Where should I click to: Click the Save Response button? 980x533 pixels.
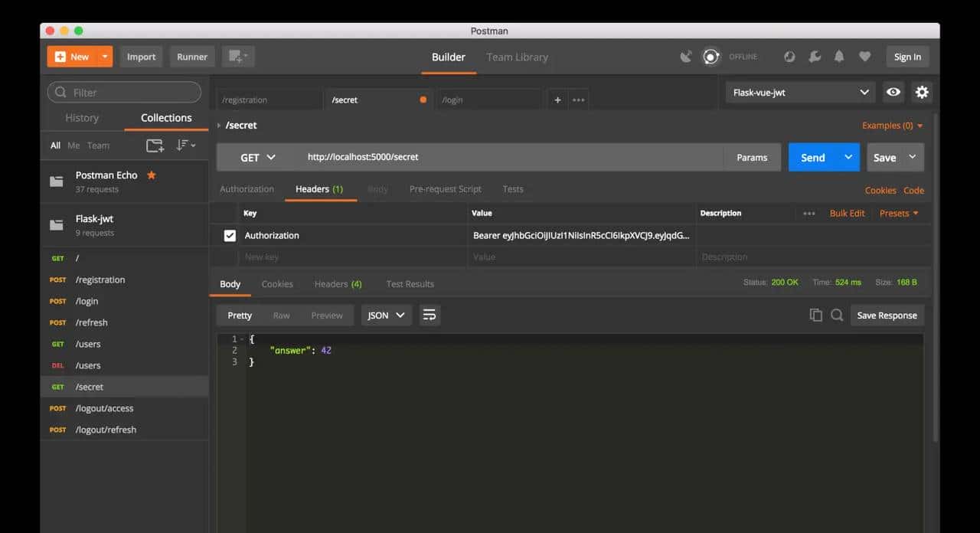887,315
